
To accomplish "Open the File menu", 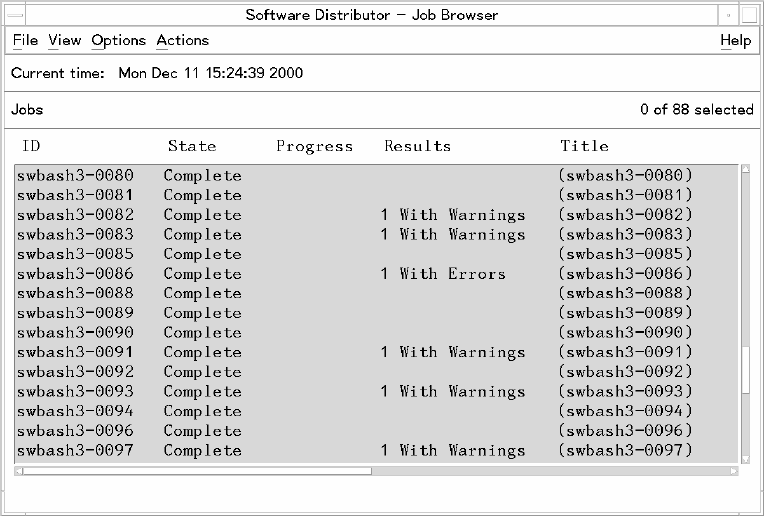I will tap(25, 40).
